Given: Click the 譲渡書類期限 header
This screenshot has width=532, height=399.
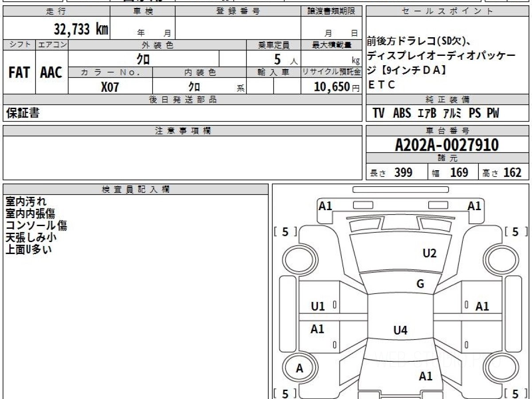Looking at the screenshot, I should pos(332,12).
